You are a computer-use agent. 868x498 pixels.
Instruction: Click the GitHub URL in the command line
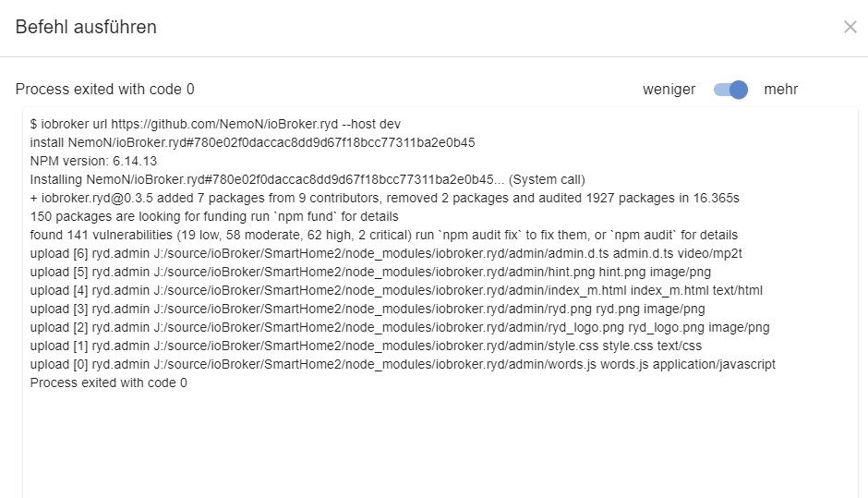tap(224, 124)
